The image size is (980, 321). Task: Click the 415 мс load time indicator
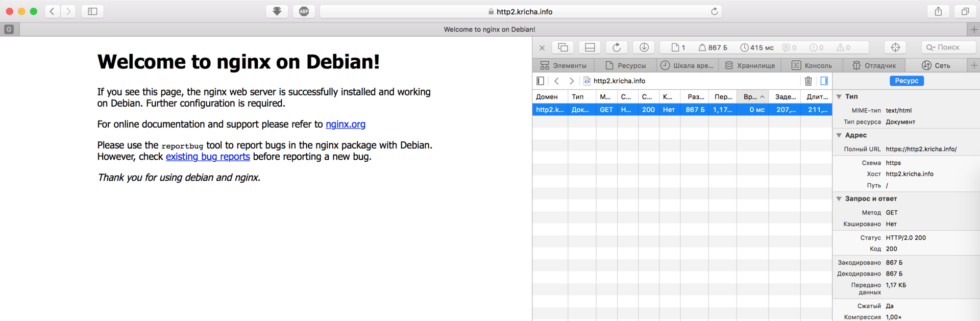(x=757, y=47)
